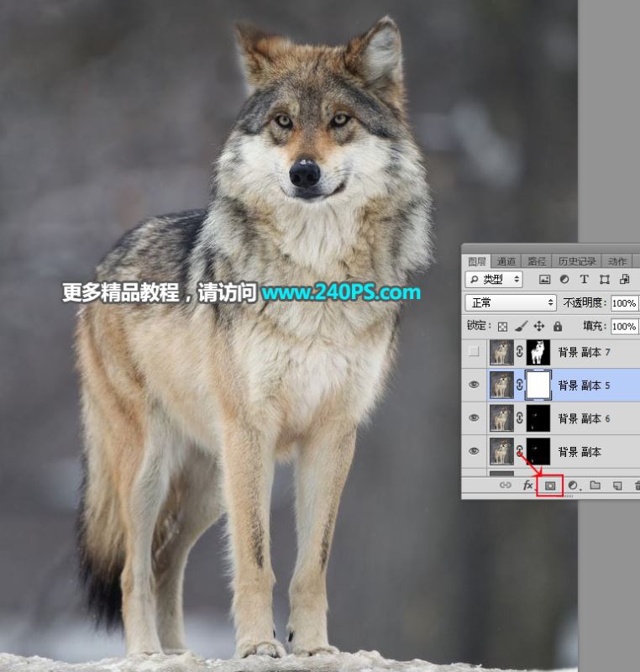Open the 类型 layer filter dropdown
Viewport: 640px width, 672px height.
tap(494, 279)
